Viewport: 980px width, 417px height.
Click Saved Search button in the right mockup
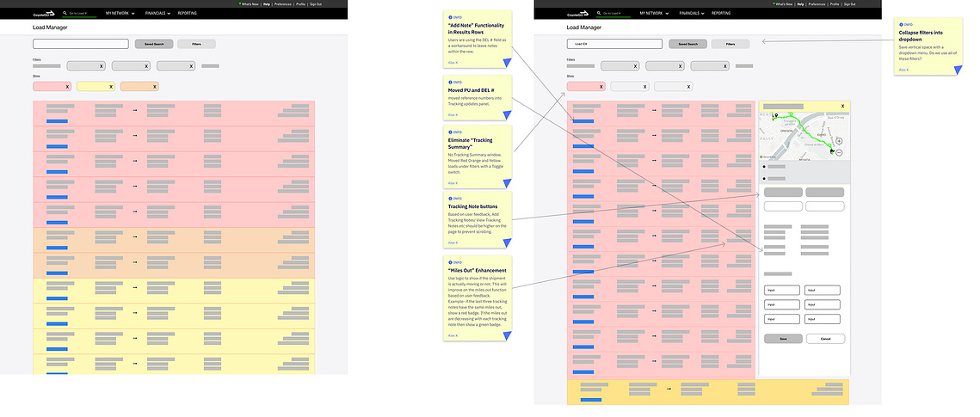[687, 45]
